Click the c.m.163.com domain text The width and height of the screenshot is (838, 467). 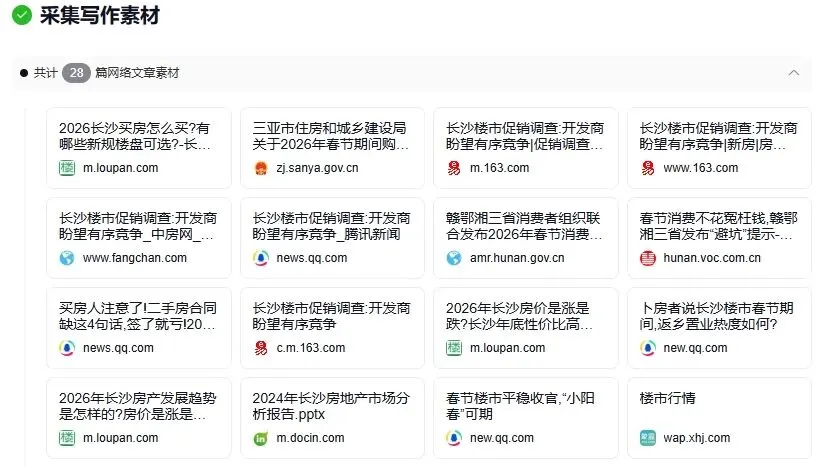tap(311, 348)
